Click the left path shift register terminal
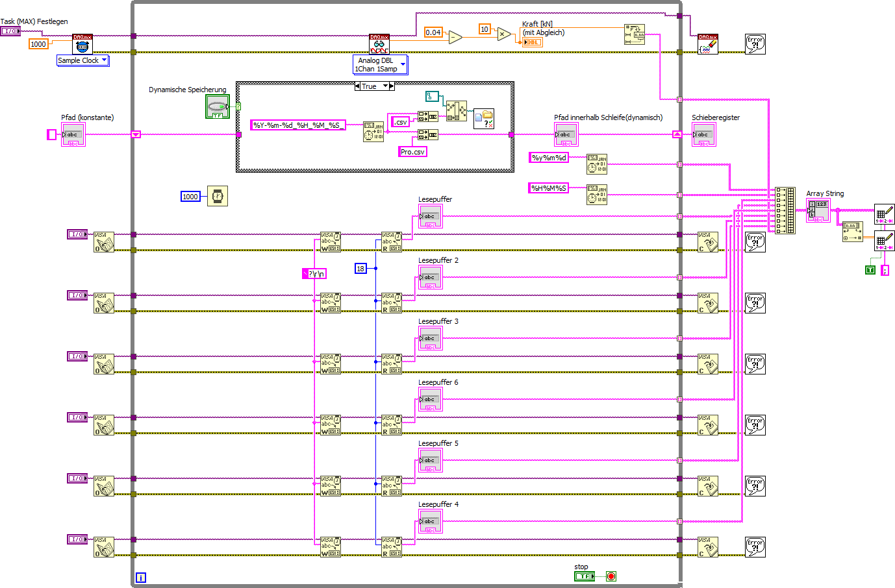Viewport: 895px width, 588px height. point(136,134)
